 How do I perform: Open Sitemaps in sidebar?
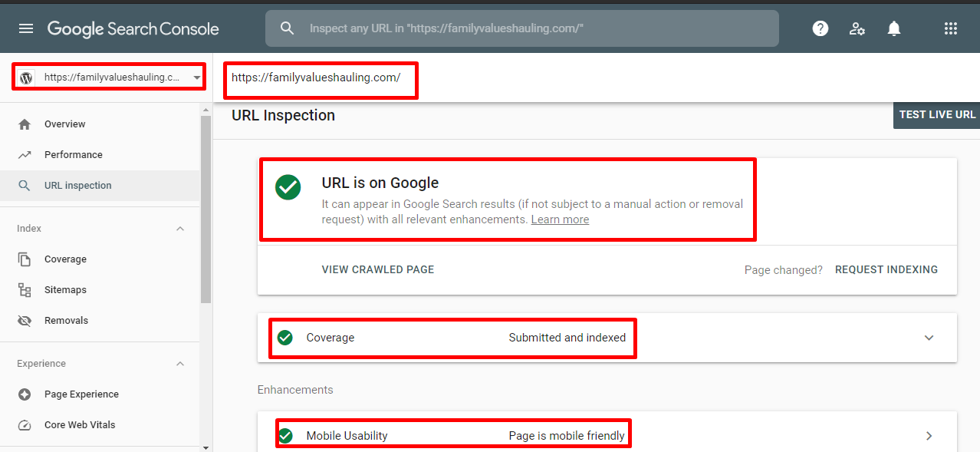[100, 290]
